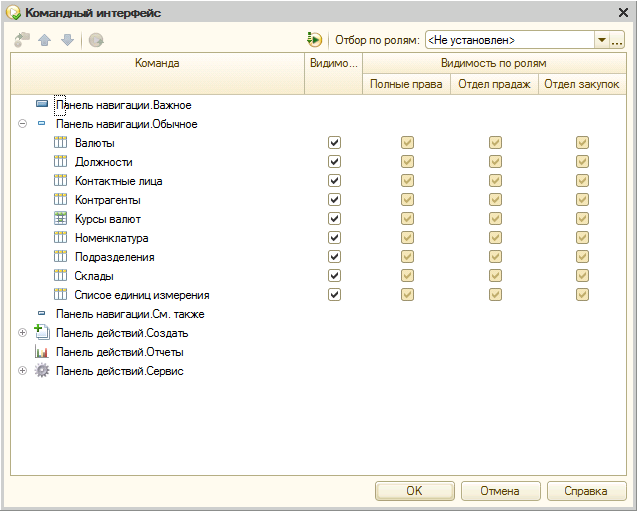Select the Номенклатура tree row

coord(111,238)
